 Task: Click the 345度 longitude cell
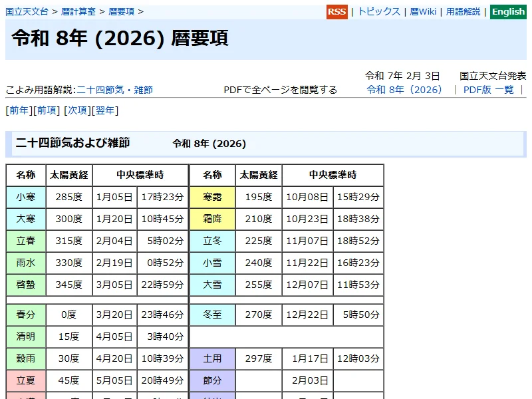point(69,285)
